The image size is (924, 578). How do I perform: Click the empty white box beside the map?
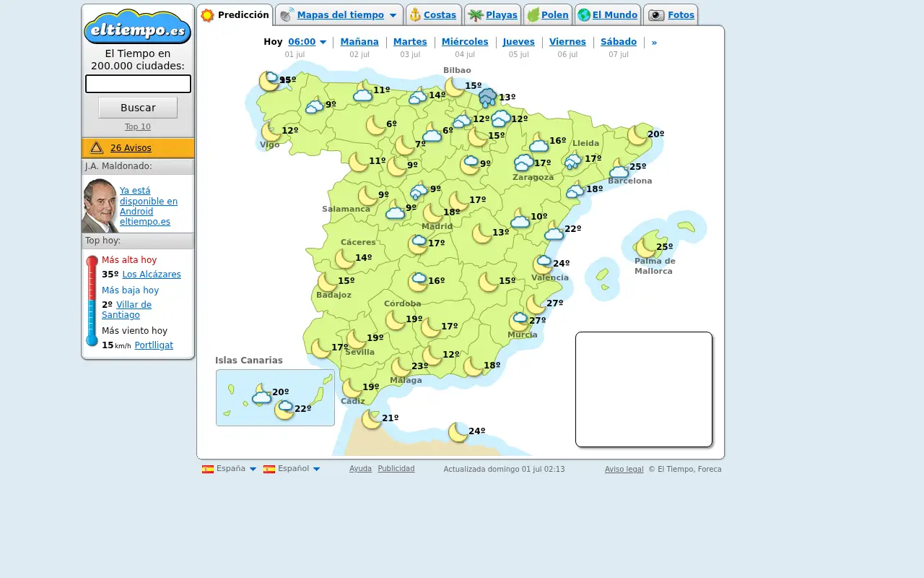point(644,389)
